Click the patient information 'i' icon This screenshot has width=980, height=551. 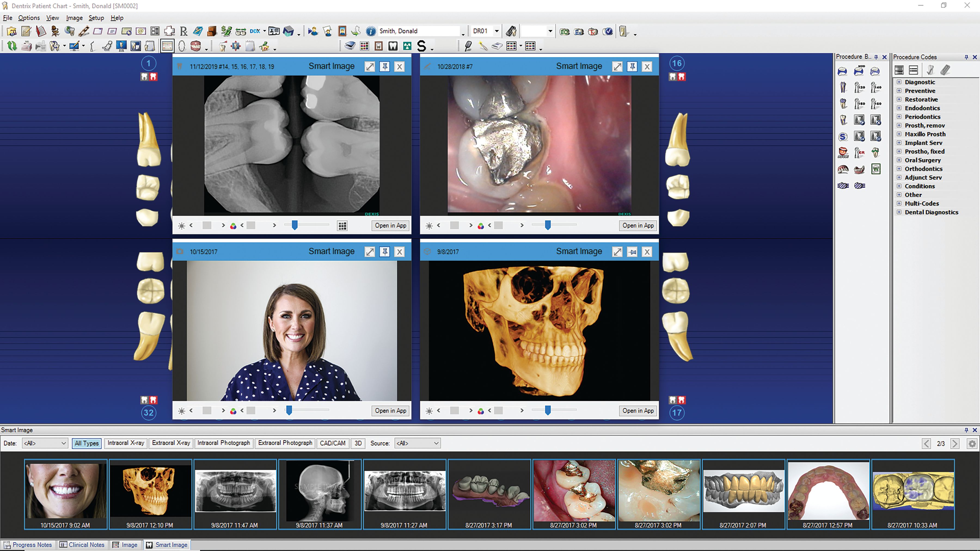point(370,31)
